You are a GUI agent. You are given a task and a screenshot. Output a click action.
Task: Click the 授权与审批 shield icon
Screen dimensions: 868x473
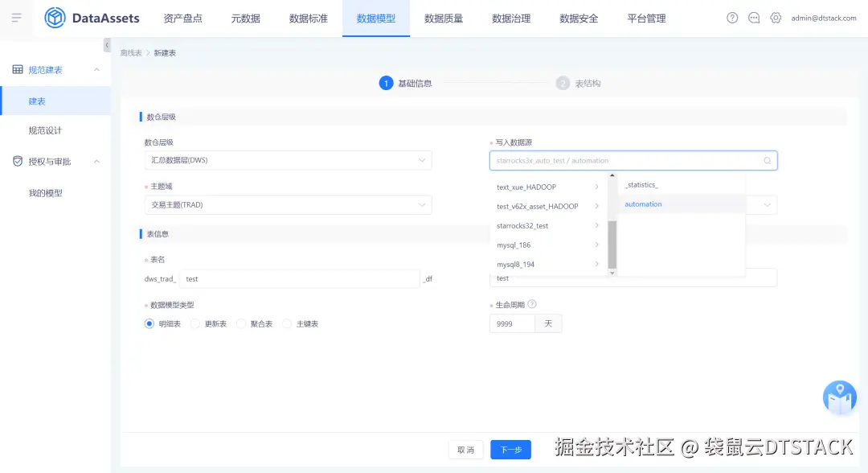click(x=18, y=161)
